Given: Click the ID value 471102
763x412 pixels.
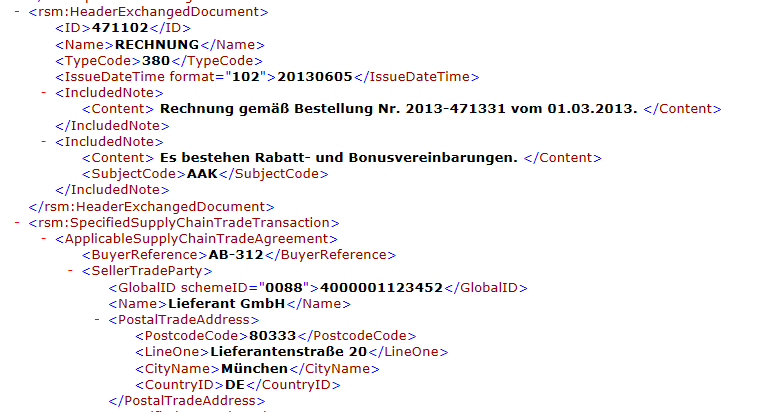Looking at the screenshot, I should [120, 28].
